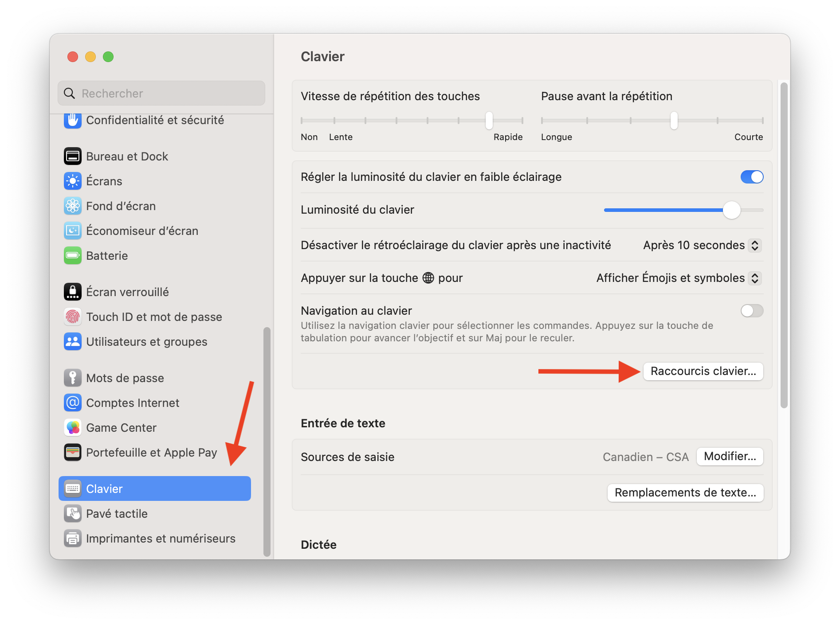
Task: Click Modifier for Sources de saisie
Action: [730, 457]
